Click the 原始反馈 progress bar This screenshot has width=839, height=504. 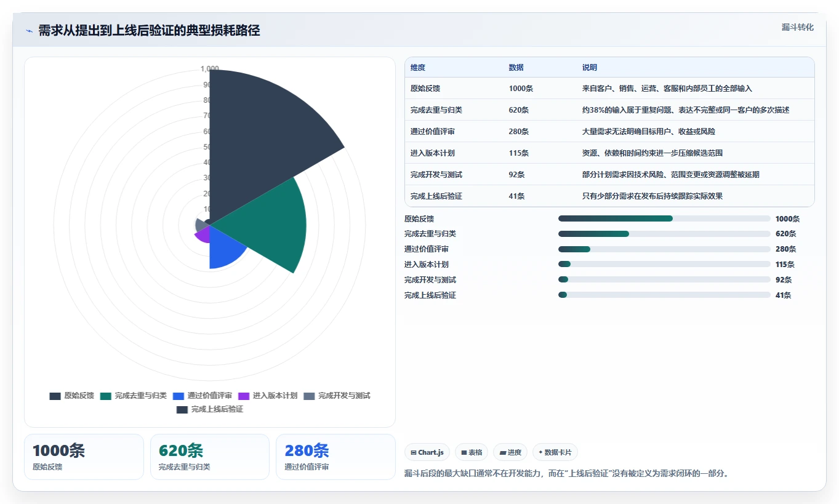664,218
